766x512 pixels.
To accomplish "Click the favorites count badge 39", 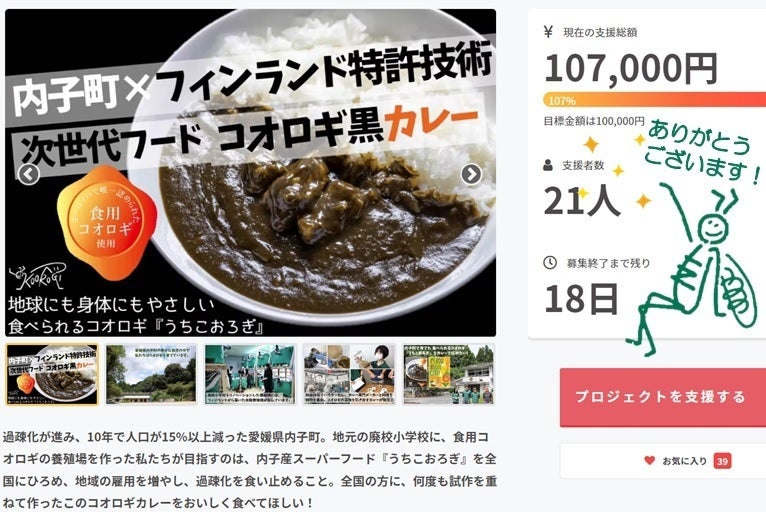I will 723,461.
